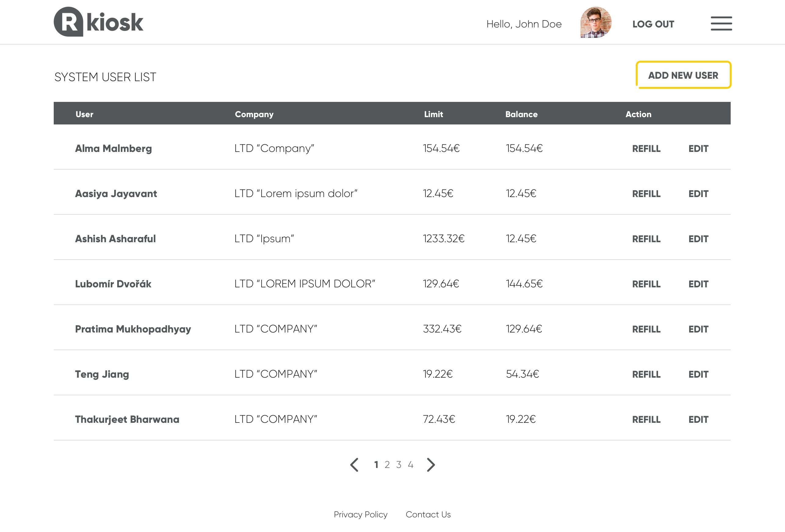Open the Privacy Policy link
The image size is (785, 532).
(360, 514)
